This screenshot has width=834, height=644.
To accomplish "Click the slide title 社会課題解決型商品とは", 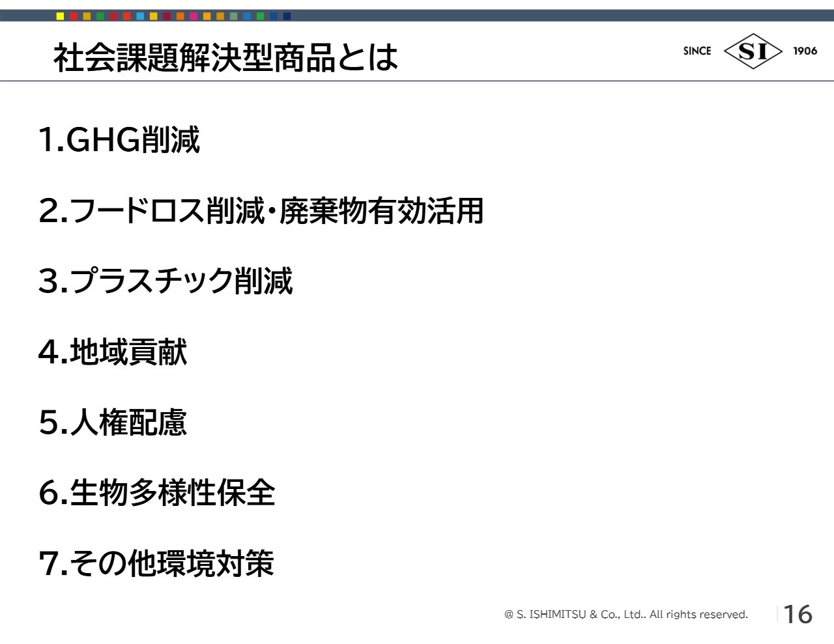I will (x=225, y=57).
